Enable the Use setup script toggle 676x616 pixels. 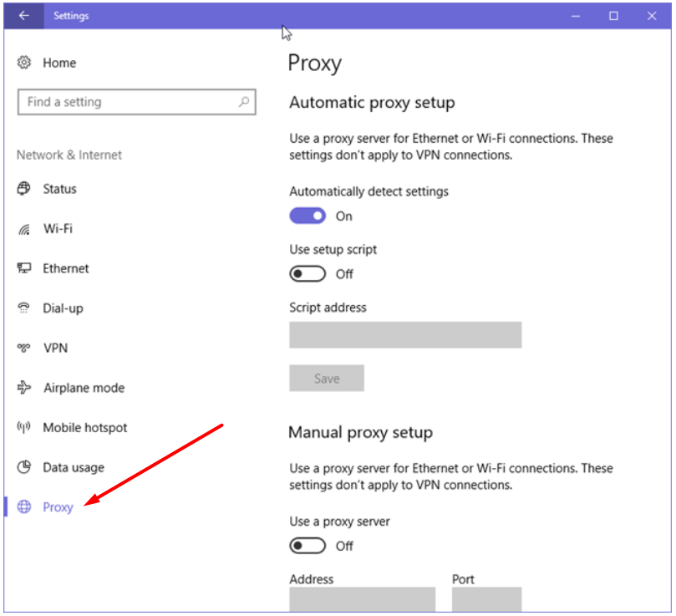pyautogui.click(x=308, y=274)
